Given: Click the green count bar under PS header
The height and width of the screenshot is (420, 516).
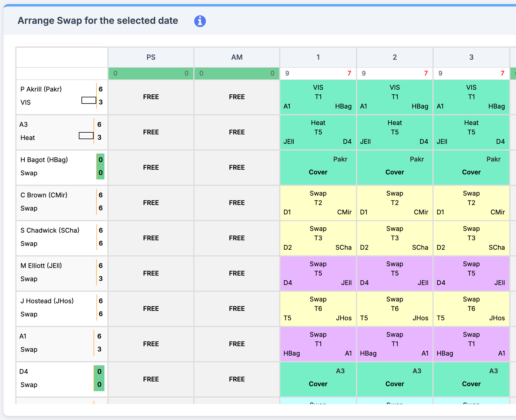Looking at the screenshot, I should click(x=151, y=73).
